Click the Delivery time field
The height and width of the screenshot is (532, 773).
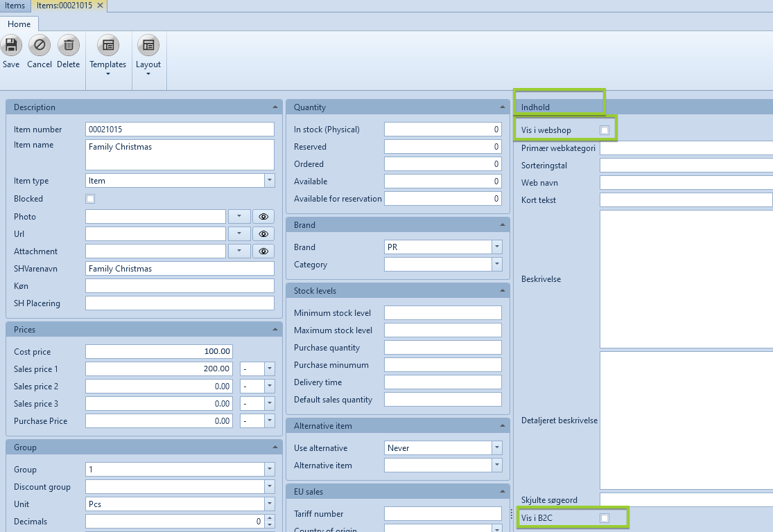coord(443,382)
